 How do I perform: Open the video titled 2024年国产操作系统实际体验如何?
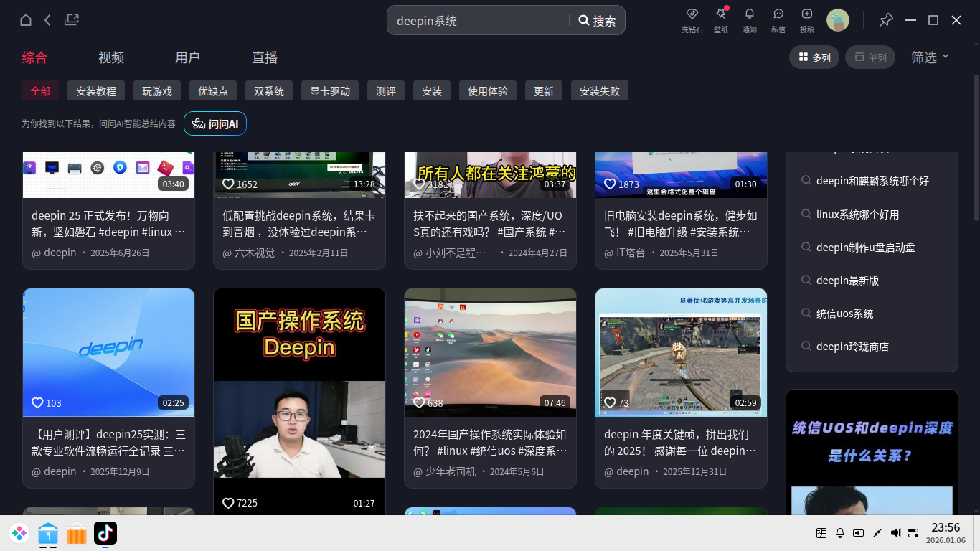[490, 443]
